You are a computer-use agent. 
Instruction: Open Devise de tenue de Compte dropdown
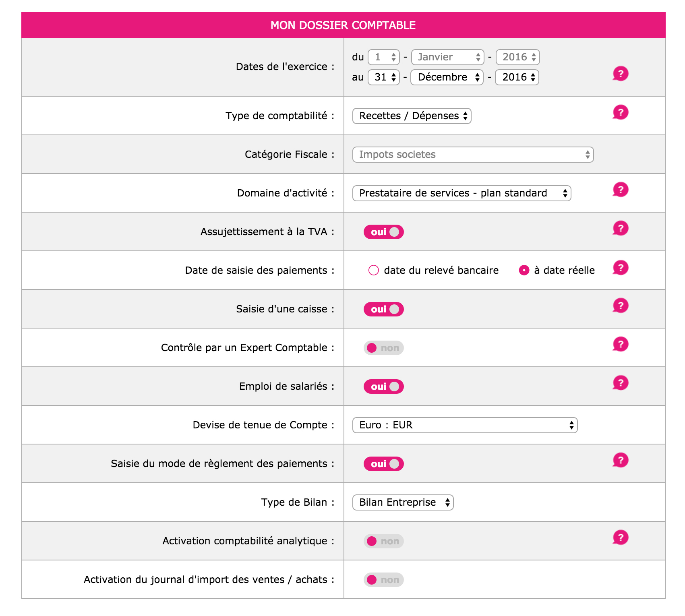coord(465,425)
